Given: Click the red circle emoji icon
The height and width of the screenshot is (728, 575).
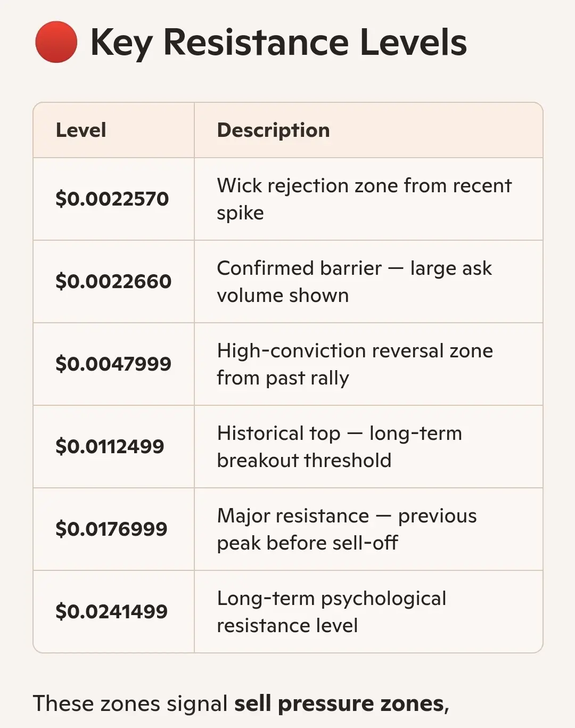Looking at the screenshot, I should click(56, 42).
